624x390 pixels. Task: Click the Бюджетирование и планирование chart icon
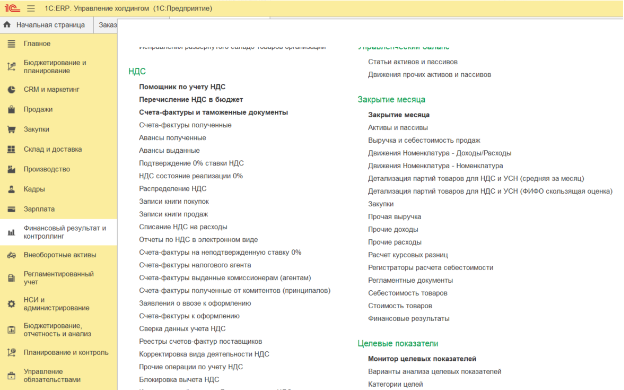coord(12,66)
